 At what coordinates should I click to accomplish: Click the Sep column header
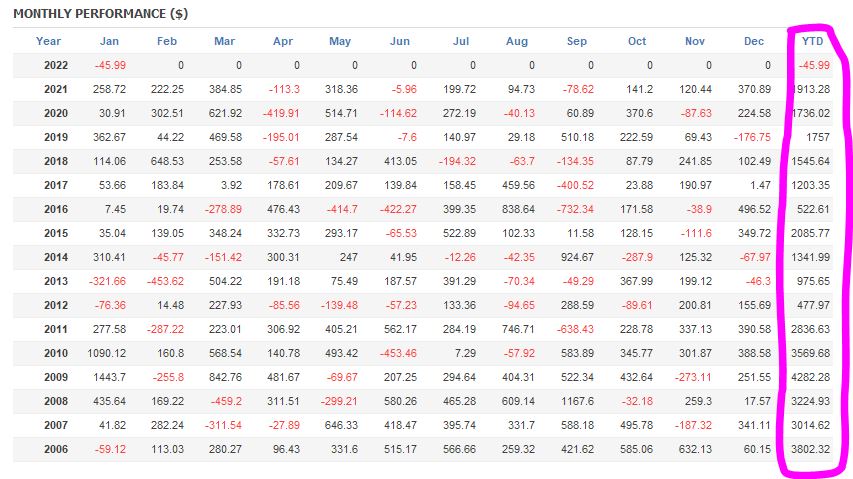pyautogui.click(x=577, y=41)
